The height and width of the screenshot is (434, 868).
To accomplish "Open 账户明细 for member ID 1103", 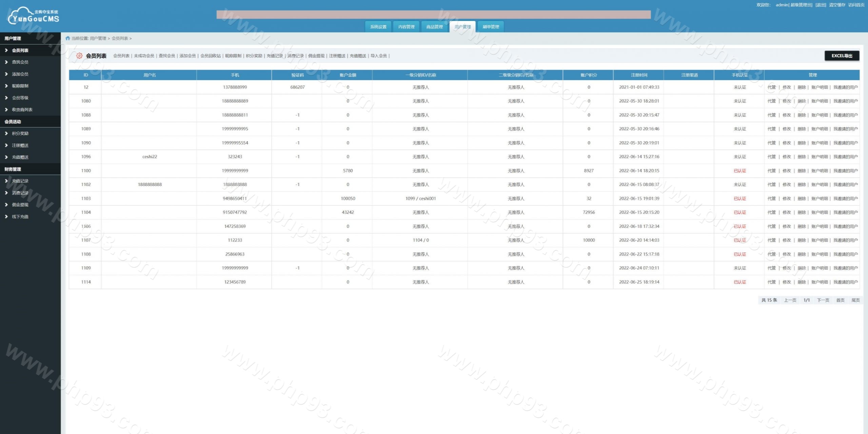I will point(819,199).
